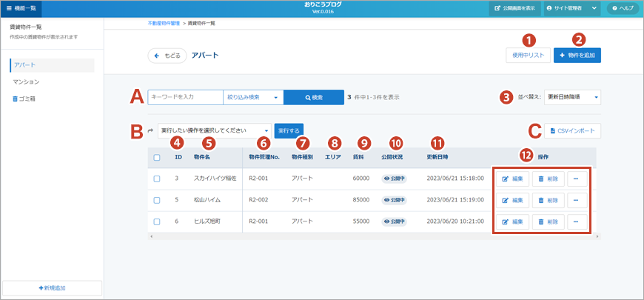Click the keyword search input field
The image size is (644, 300).
coord(184,97)
